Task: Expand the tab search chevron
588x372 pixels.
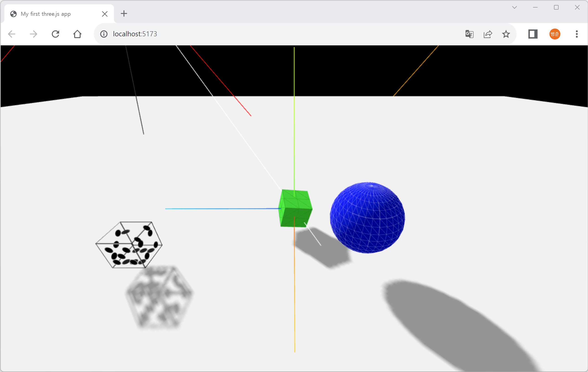Action: [x=514, y=7]
